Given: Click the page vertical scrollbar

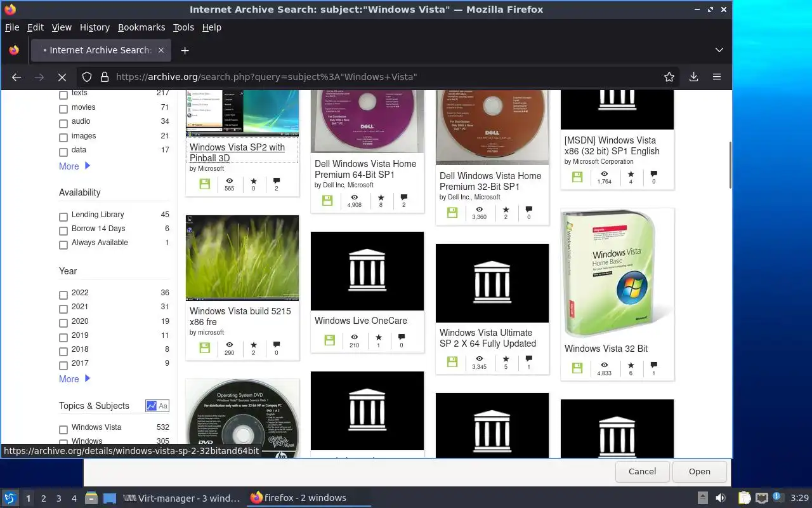Looking at the screenshot, I should pyautogui.click(x=730, y=165).
